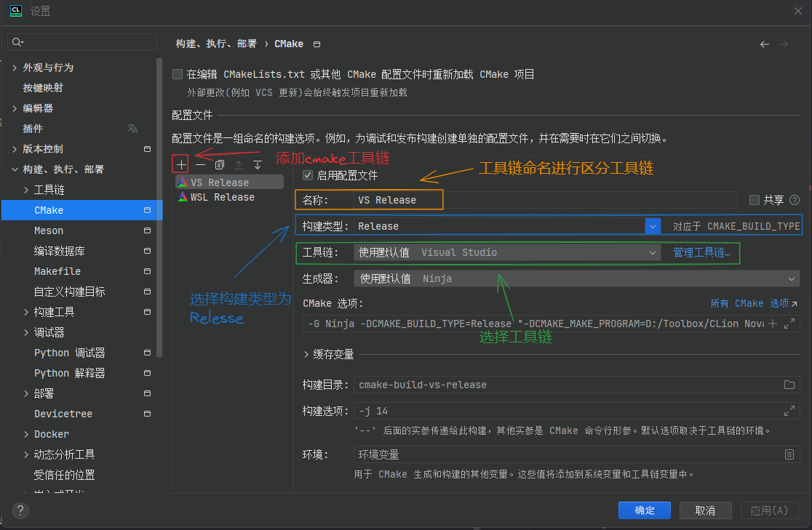812x530 pixels.
Task: Check reload project when editing CMakeLists.txt
Action: (177, 73)
